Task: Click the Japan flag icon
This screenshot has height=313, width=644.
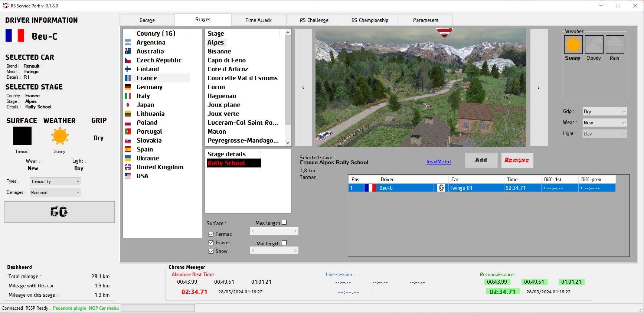Action: point(128,105)
